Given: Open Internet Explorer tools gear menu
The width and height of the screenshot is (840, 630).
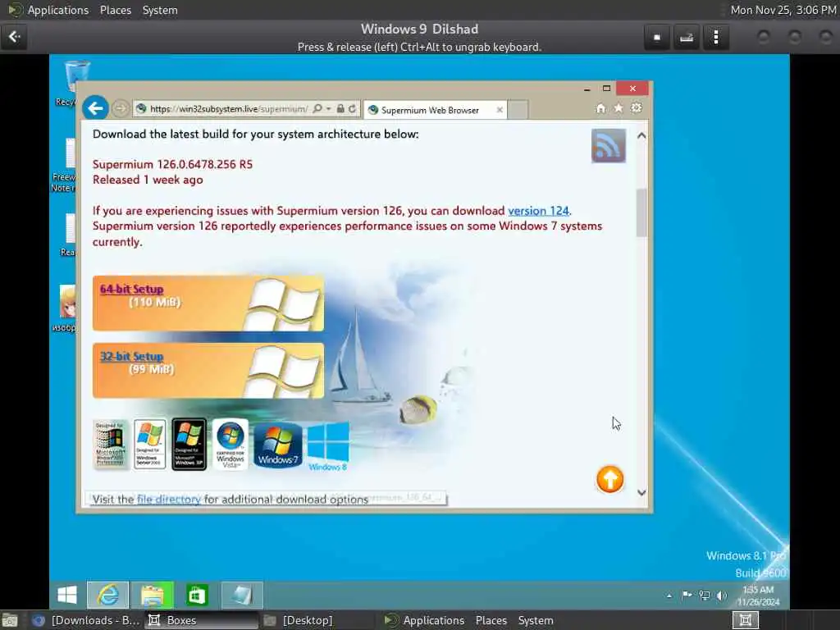Looking at the screenshot, I should click(636, 108).
